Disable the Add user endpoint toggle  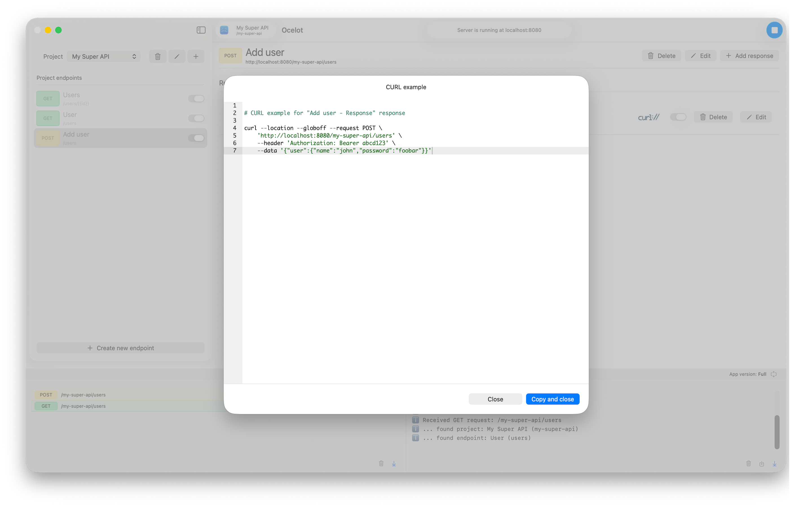click(196, 138)
